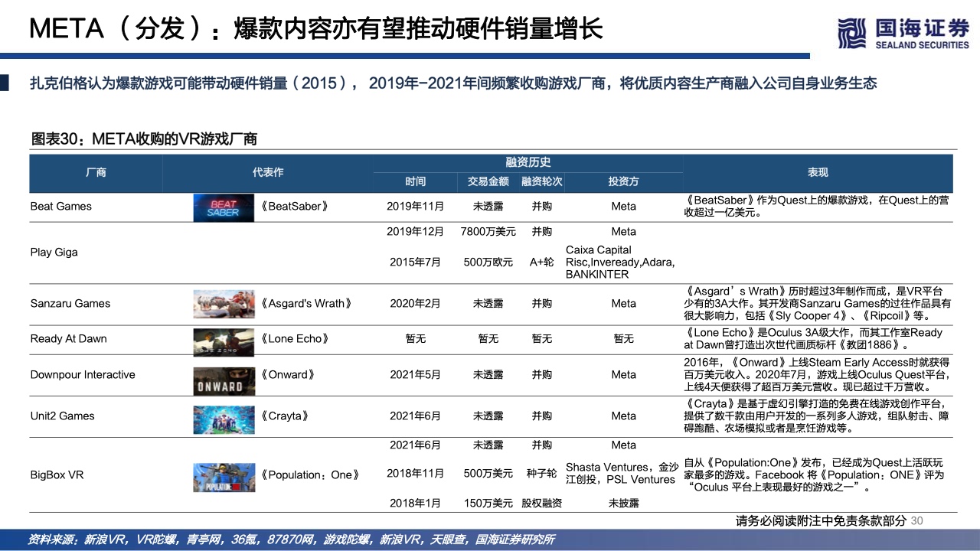Click the Downpour Interactive description mentioning Steam Early Access
This screenshot has height=551, width=980.
coord(818,375)
